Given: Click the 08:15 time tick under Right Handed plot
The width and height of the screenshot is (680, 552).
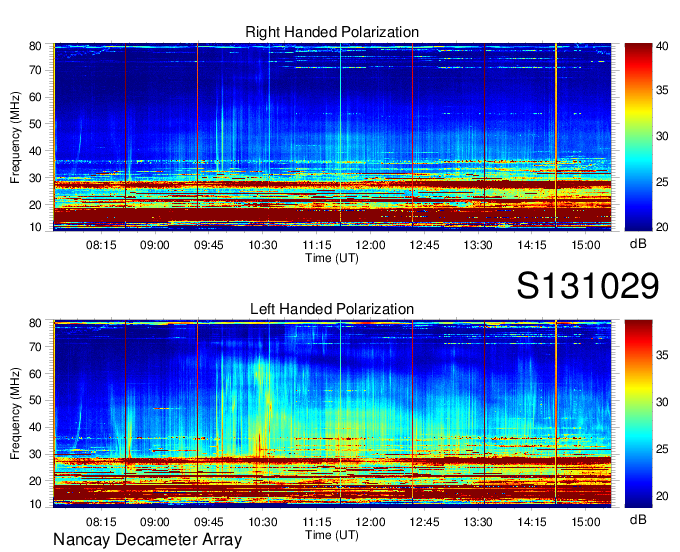Looking at the screenshot, I should click(101, 245).
